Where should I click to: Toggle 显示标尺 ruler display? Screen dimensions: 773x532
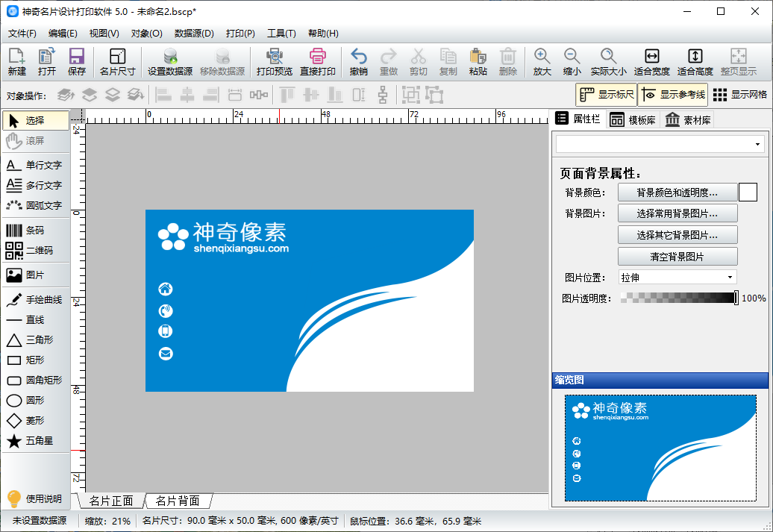pyautogui.click(x=606, y=95)
